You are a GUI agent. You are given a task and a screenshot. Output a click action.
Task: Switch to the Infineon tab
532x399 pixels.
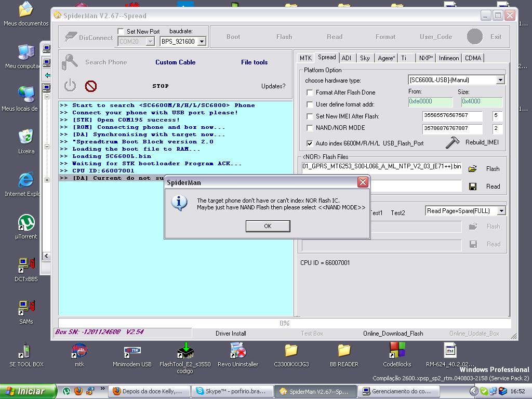pyautogui.click(x=448, y=58)
